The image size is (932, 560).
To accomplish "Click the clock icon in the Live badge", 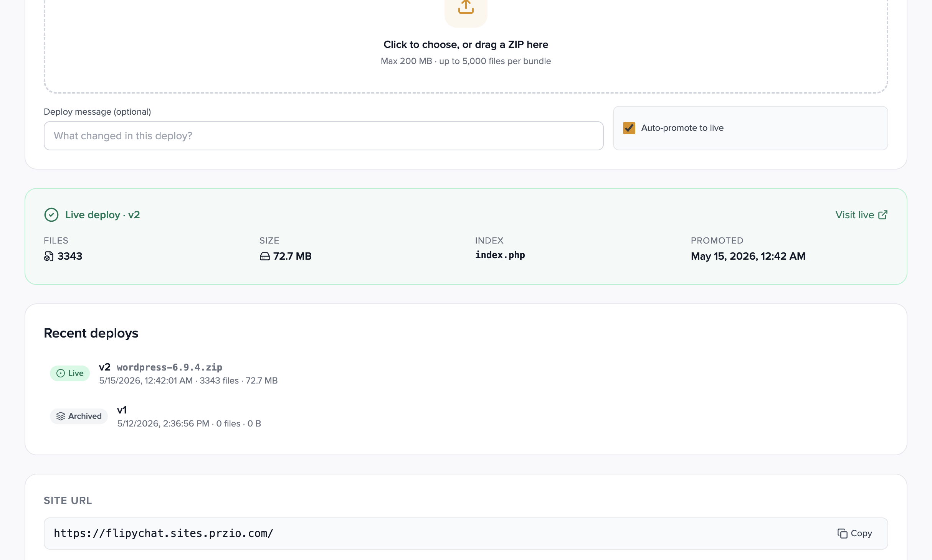I will pyautogui.click(x=61, y=373).
